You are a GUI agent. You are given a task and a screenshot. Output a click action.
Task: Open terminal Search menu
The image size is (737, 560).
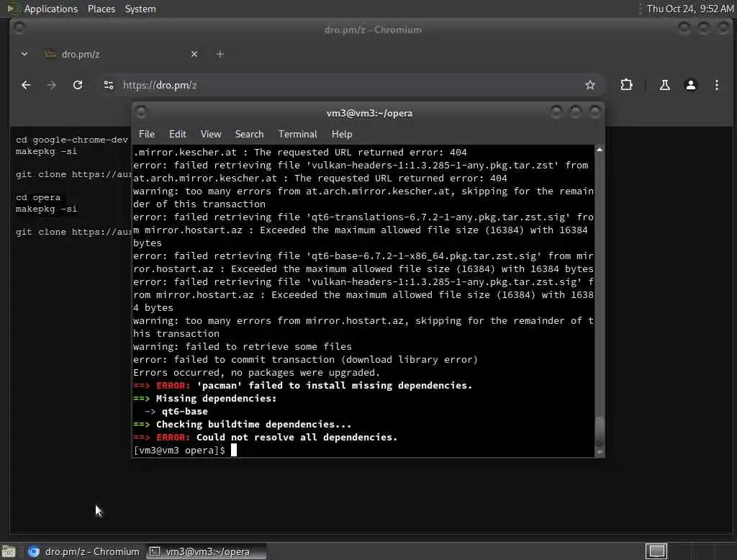[x=249, y=134]
